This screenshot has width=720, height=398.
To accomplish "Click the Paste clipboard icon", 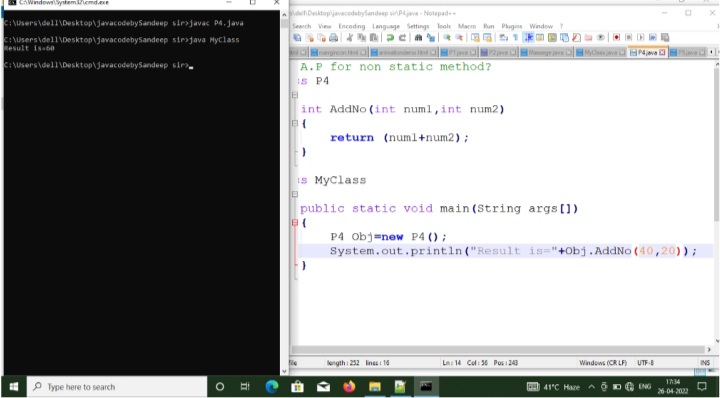I will point(374,38).
